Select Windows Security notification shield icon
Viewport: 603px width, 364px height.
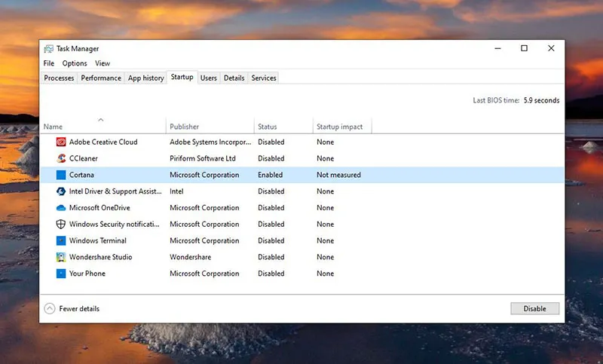61,225
